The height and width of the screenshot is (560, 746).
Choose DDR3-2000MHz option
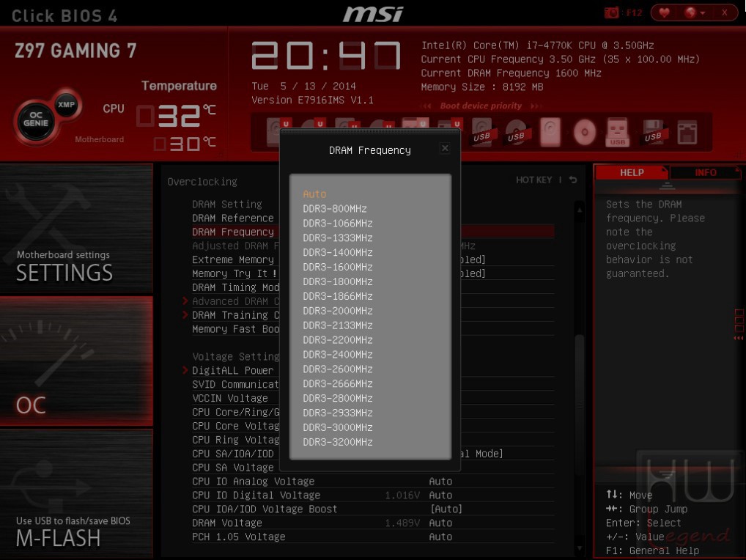pyautogui.click(x=337, y=311)
